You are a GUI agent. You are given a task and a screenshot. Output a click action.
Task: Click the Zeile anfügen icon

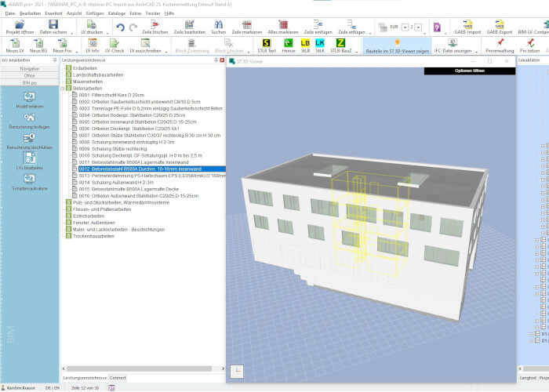pos(351,24)
